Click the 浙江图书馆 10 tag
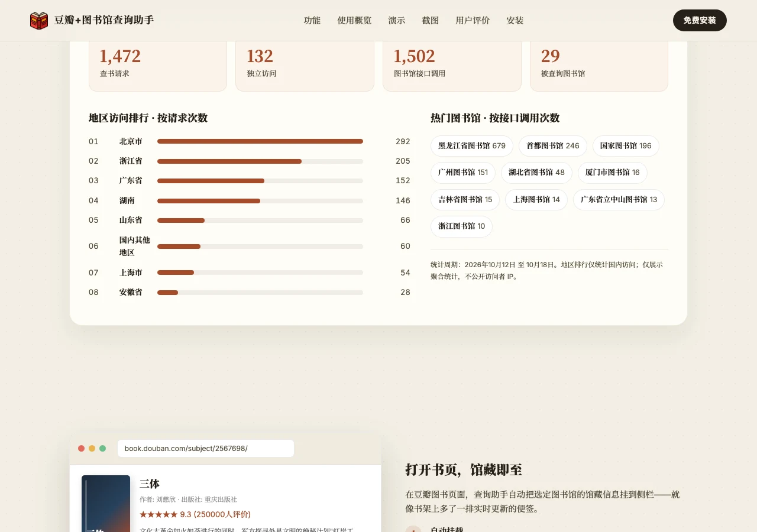Image resolution: width=757 pixels, height=532 pixels. [462, 226]
